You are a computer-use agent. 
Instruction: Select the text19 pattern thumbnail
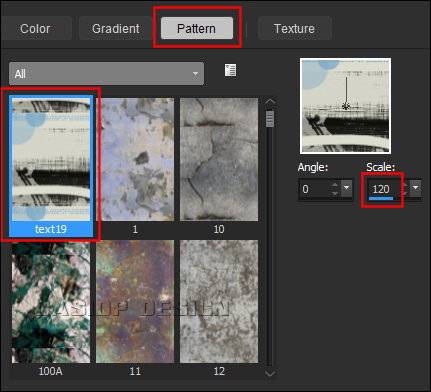pos(51,166)
